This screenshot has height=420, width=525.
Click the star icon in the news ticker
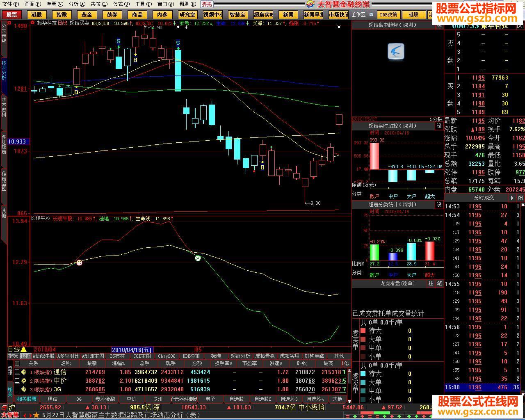pos(37,415)
